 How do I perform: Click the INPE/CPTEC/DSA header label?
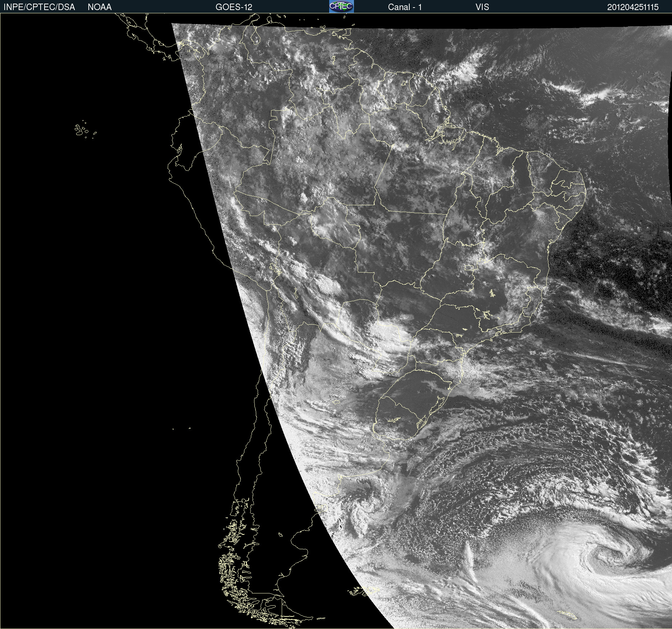pyautogui.click(x=39, y=7)
